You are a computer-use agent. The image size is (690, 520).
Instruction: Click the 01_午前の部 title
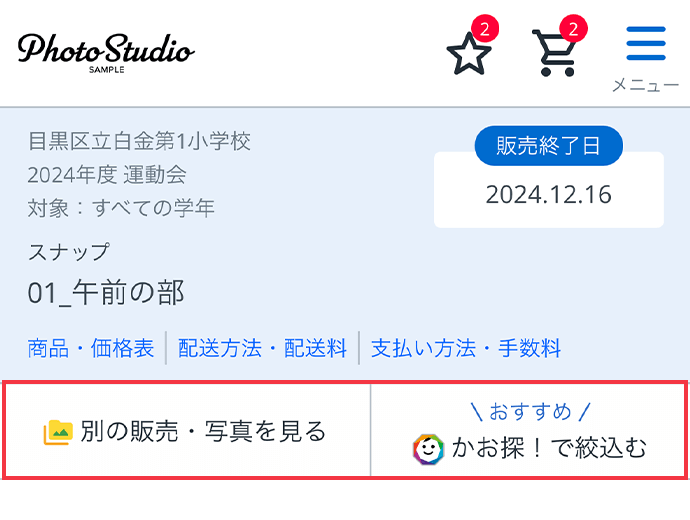click(x=106, y=293)
